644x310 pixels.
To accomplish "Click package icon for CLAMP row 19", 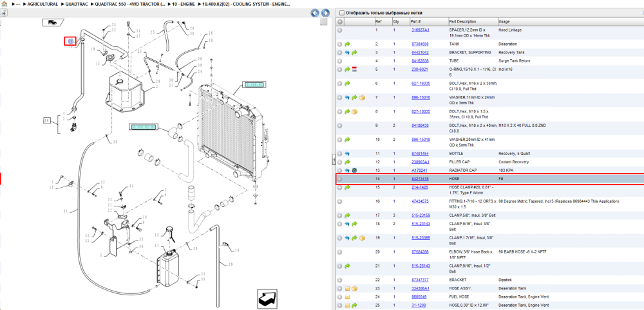I will (x=362, y=238).
